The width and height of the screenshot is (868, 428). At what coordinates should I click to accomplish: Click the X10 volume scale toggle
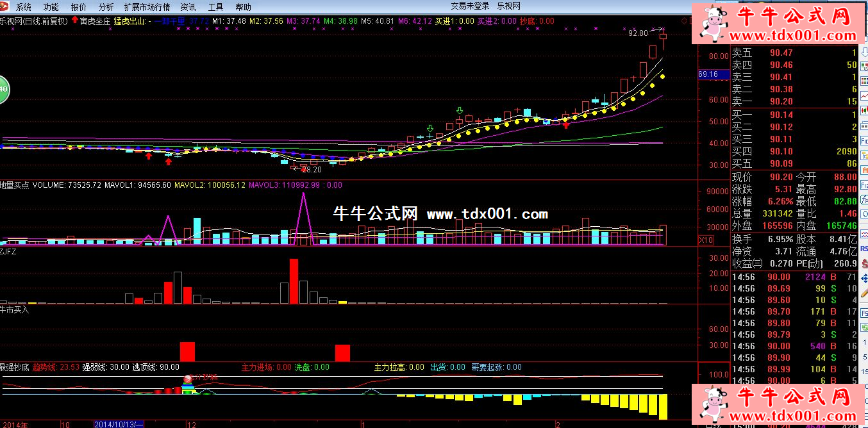pyautogui.click(x=705, y=240)
